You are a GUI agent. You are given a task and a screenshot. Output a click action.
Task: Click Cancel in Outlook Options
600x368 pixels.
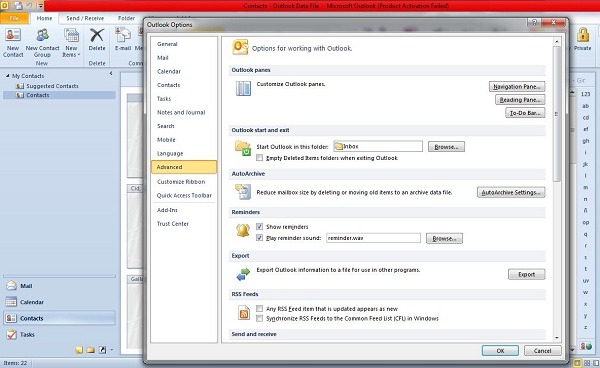point(543,350)
